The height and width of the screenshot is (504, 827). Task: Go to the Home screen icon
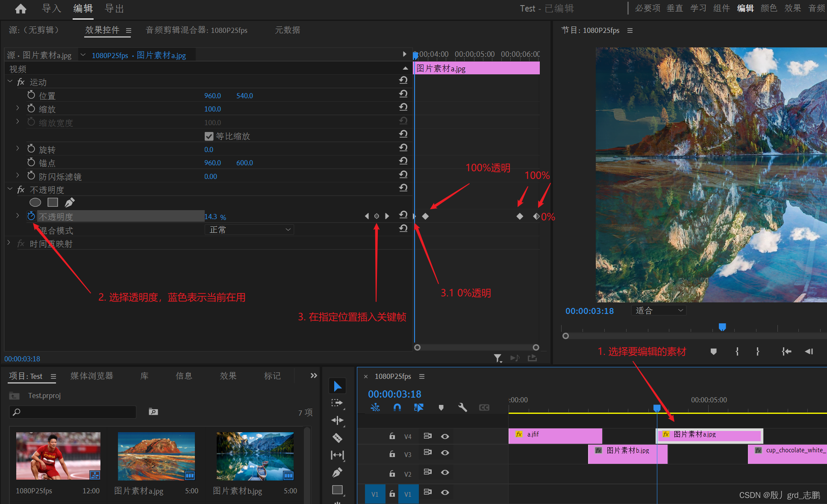point(21,9)
